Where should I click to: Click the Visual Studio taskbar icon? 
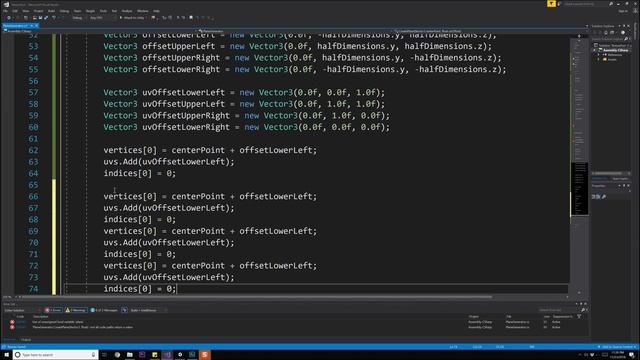pos(167,355)
